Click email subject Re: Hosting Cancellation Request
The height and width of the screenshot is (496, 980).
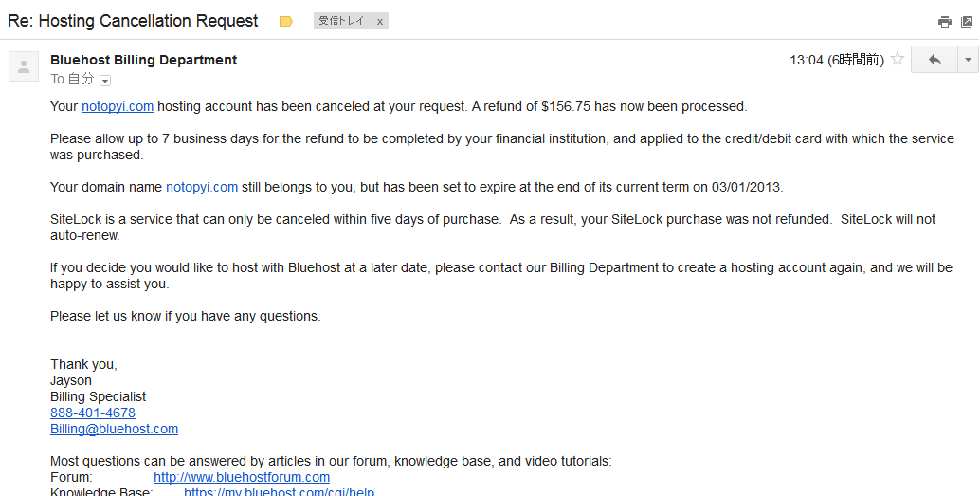[133, 21]
